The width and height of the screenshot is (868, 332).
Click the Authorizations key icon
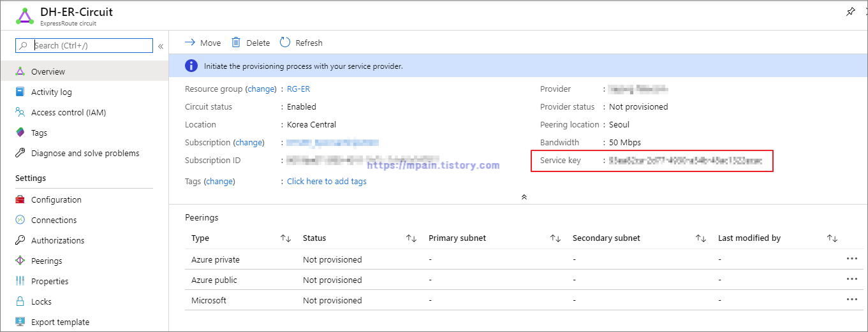point(20,240)
